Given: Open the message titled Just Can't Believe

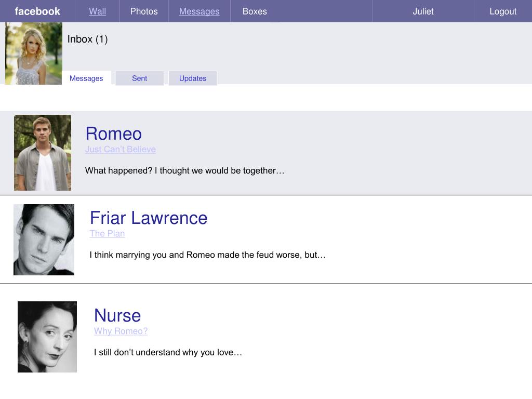Looking at the screenshot, I should (x=121, y=149).
